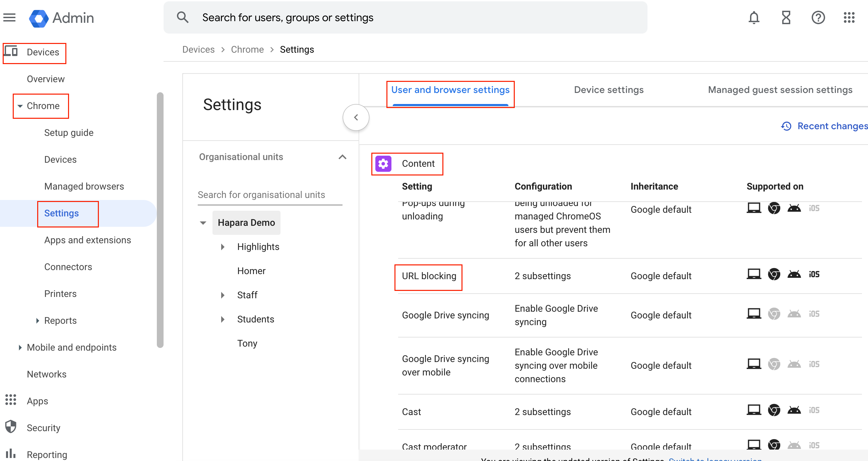Click the search magnifier icon
This screenshot has height=461, width=868.
click(183, 17)
